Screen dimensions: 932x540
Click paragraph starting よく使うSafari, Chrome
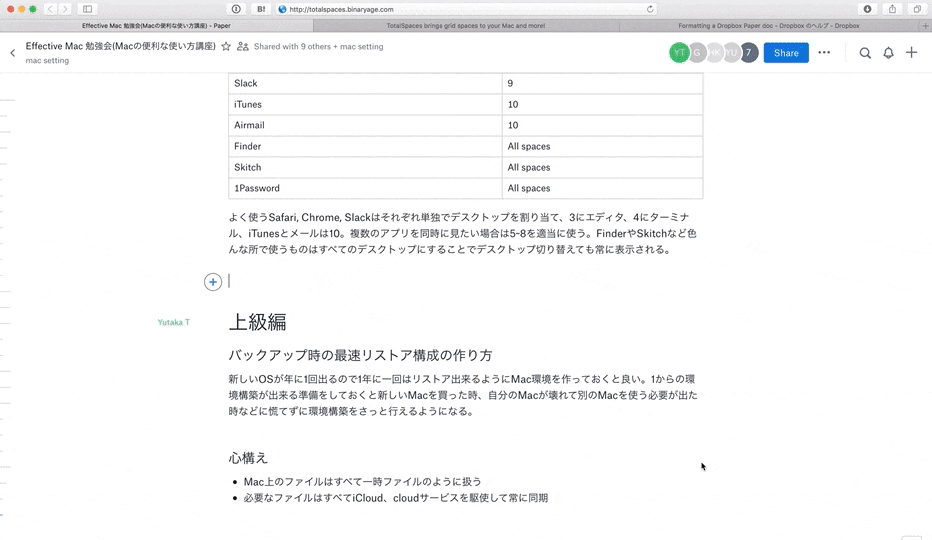click(463, 234)
